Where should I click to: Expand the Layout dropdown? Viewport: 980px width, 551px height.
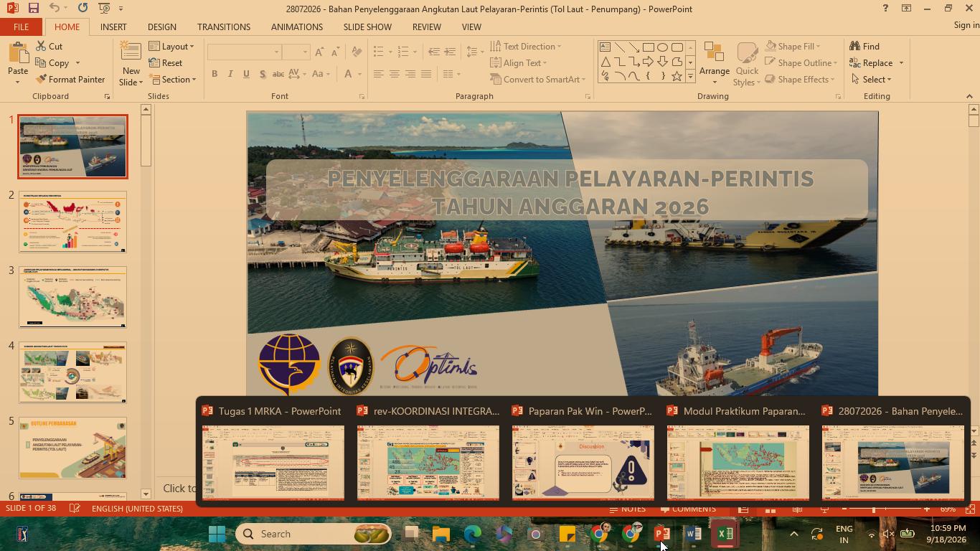coord(171,46)
